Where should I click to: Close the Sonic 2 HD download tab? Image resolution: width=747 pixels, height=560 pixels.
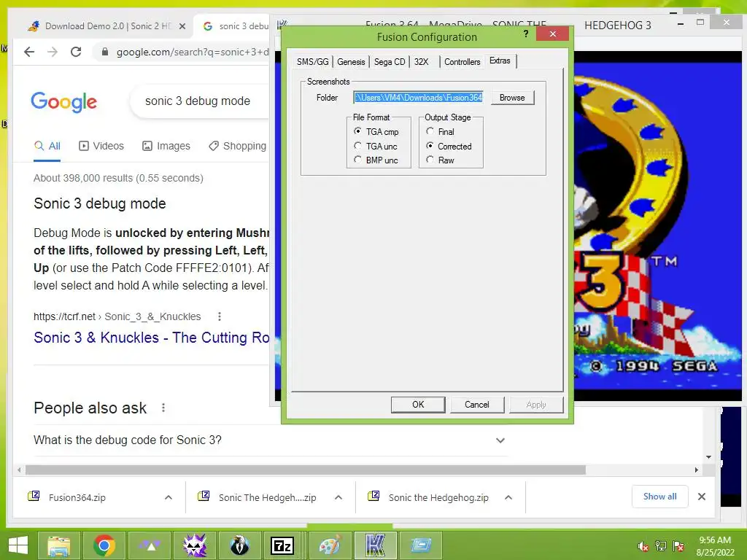click(182, 26)
